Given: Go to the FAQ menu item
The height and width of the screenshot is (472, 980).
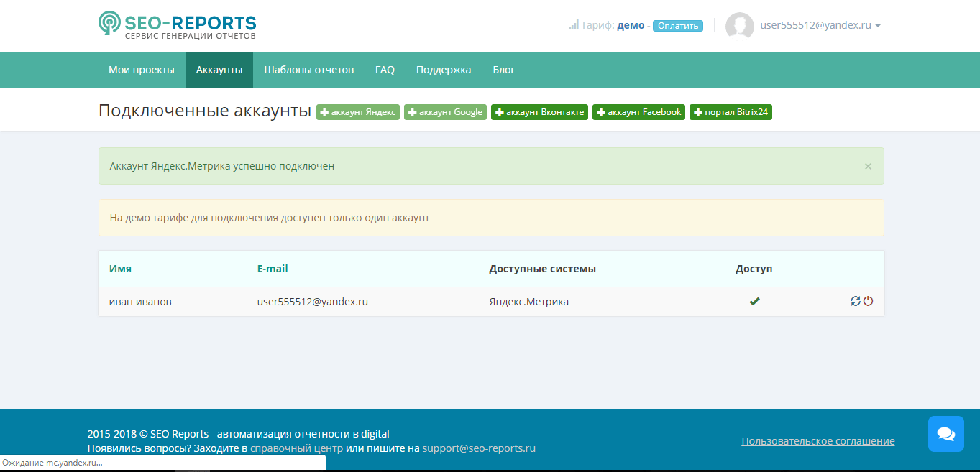Looking at the screenshot, I should tap(385, 70).
